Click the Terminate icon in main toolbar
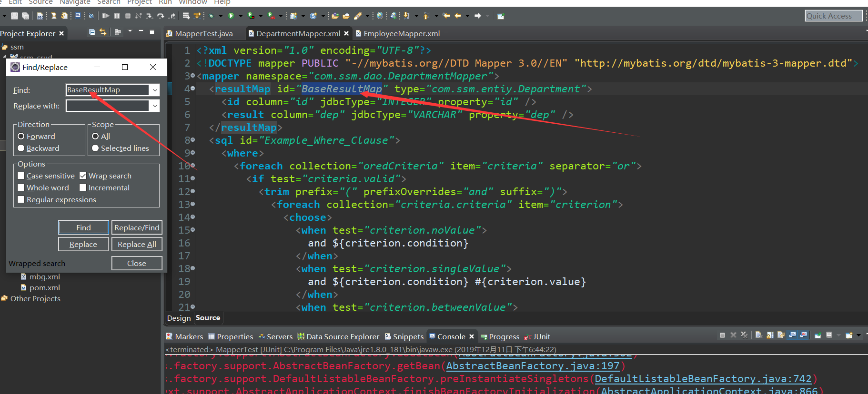868x394 pixels. click(x=128, y=16)
